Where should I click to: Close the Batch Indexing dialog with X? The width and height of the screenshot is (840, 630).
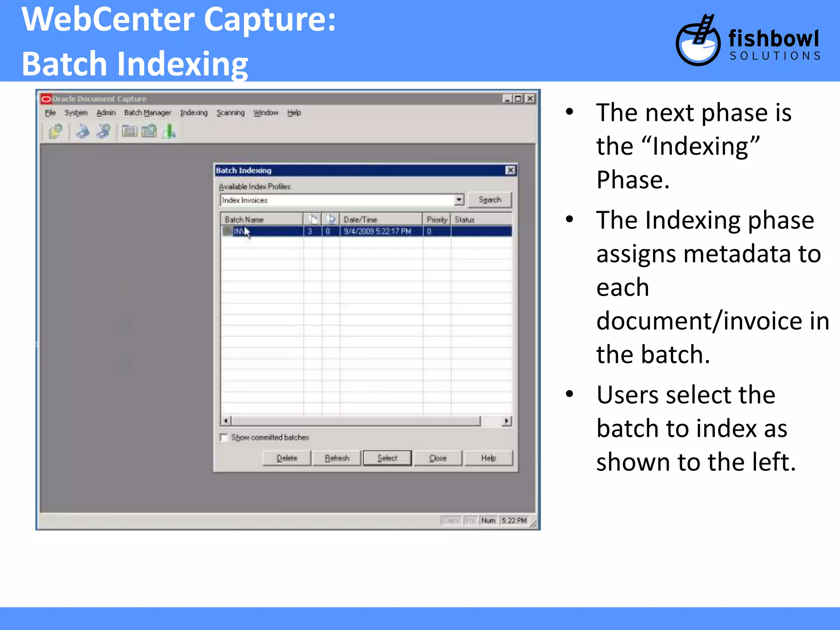pos(510,170)
